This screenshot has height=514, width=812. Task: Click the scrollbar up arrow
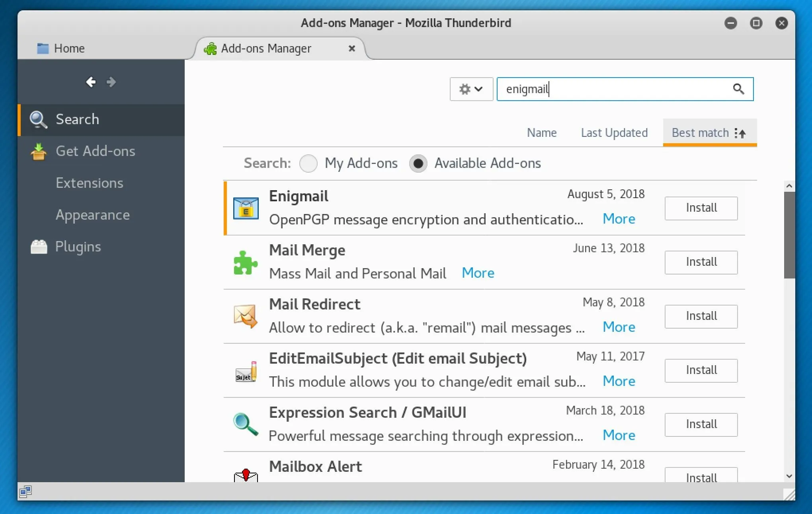pyautogui.click(x=789, y=186)
